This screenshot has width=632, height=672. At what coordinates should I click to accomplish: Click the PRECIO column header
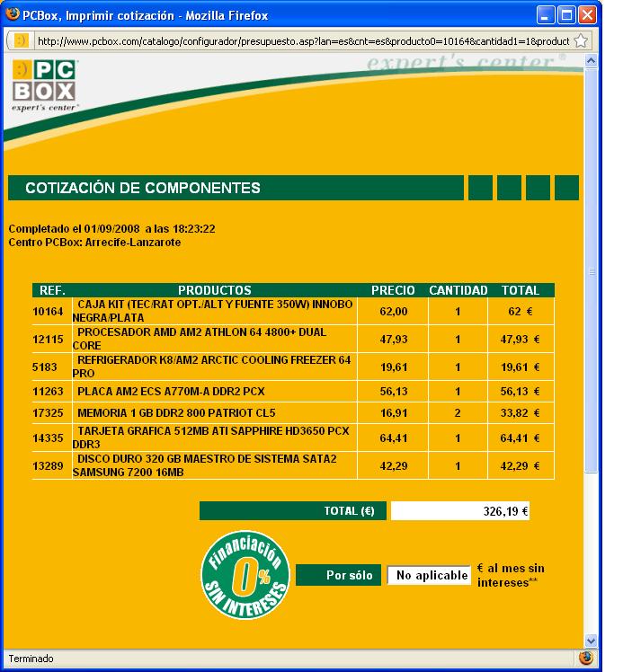pyautogui.click(x=393, y=290)
